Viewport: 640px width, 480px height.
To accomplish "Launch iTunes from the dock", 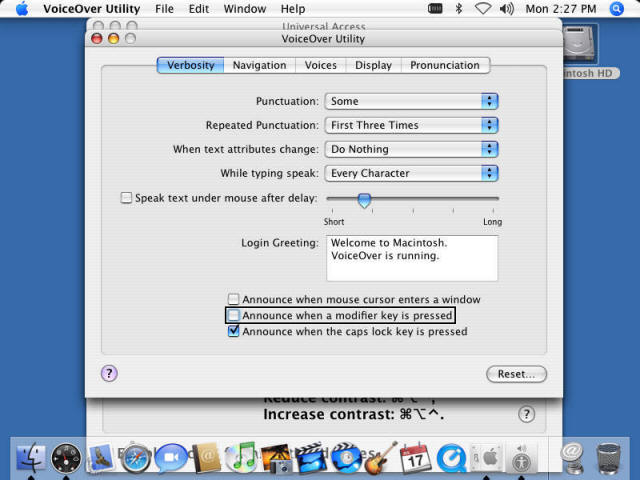I will (x=241, y=459).
